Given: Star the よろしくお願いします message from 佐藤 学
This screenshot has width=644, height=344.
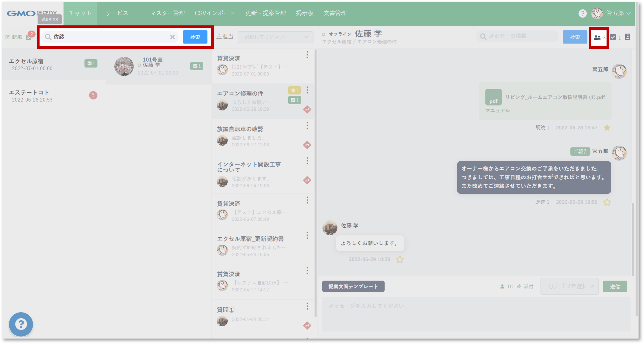Looking at the screenshot, I should [400, 259].
